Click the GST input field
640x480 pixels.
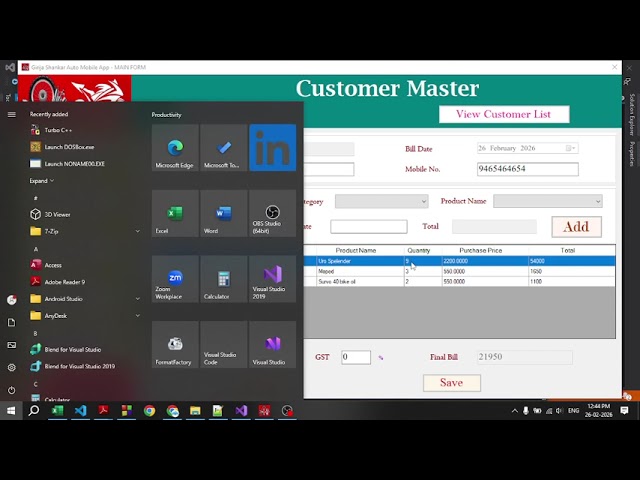pos(356,357)
